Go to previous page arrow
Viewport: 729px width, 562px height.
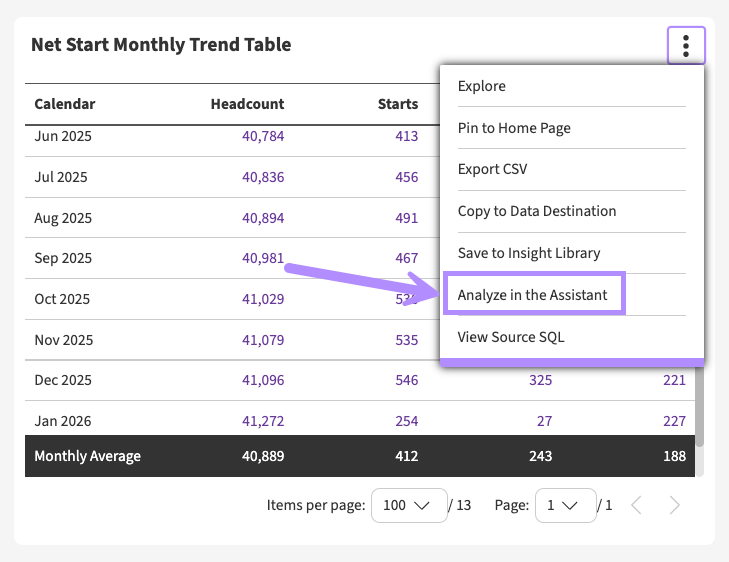pos(637,505)
